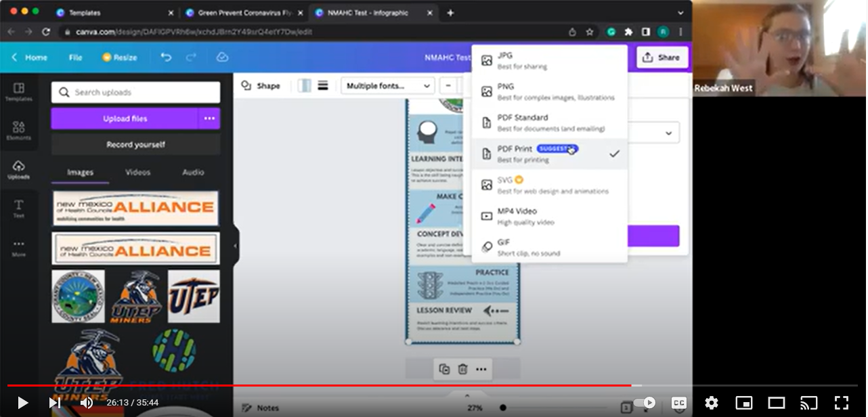Switch to Green Prevent Coronavirus browser tab
Image resolution: width=868 pixels, height=417 pixels.
[x=244, y=13]
